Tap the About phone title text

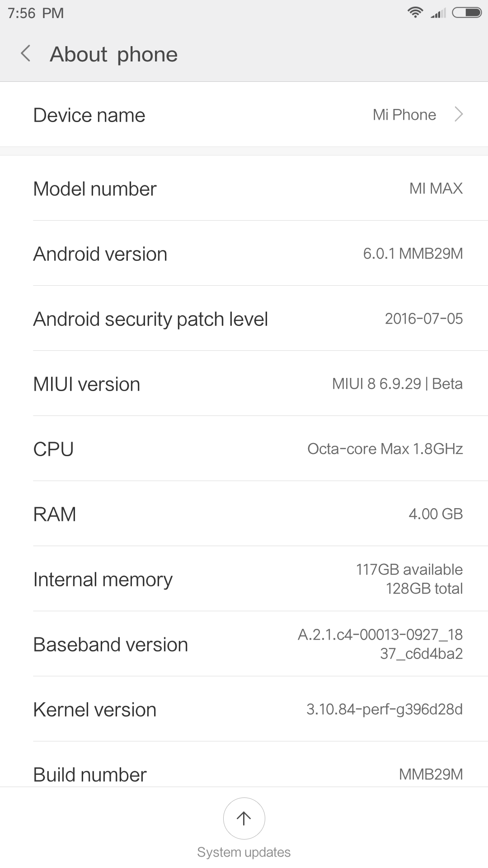click(x=114, y=54)
